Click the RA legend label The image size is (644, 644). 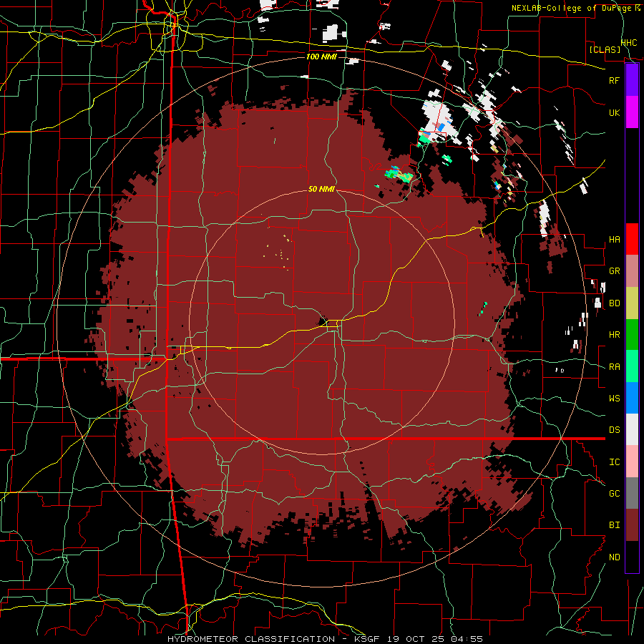(614, 367)
